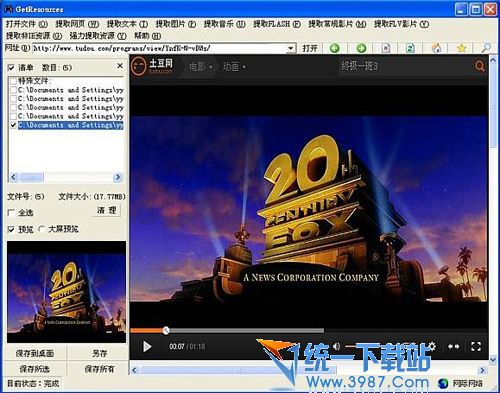Click the green forward navigation arrow
The height and width of the screenshot is (393, 500).
coord(361,48)
